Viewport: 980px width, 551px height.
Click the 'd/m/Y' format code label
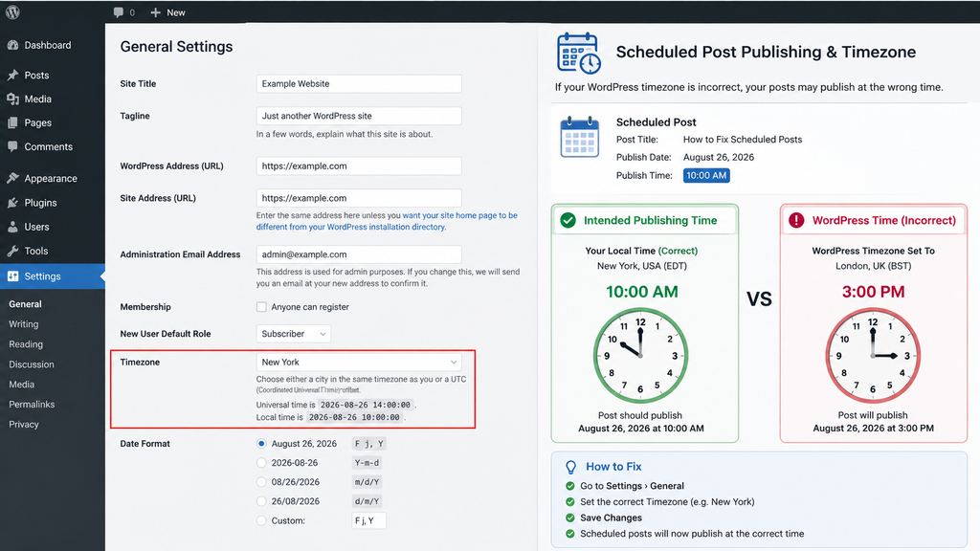(367, 501)
